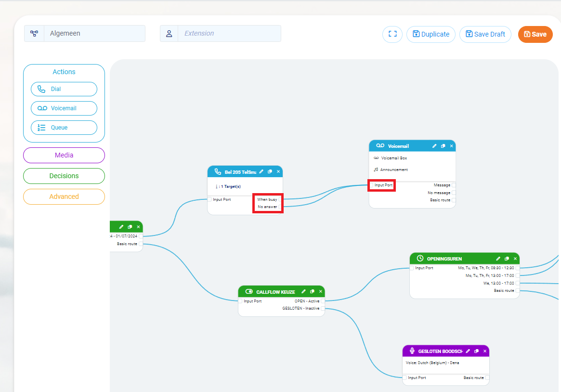Edit the Bel 205 dial node
Screen dimensions: 561x392
click(261, 171)
